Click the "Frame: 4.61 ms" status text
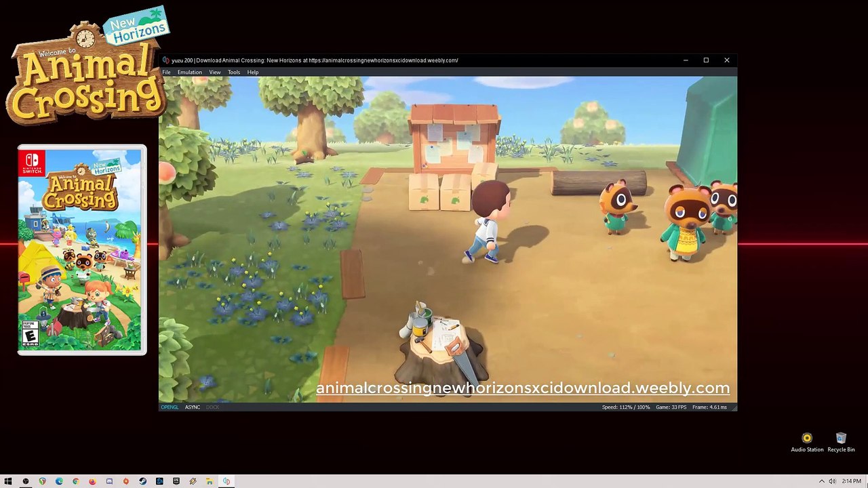This screenshot has height=488, width=868. coord(710,407)
